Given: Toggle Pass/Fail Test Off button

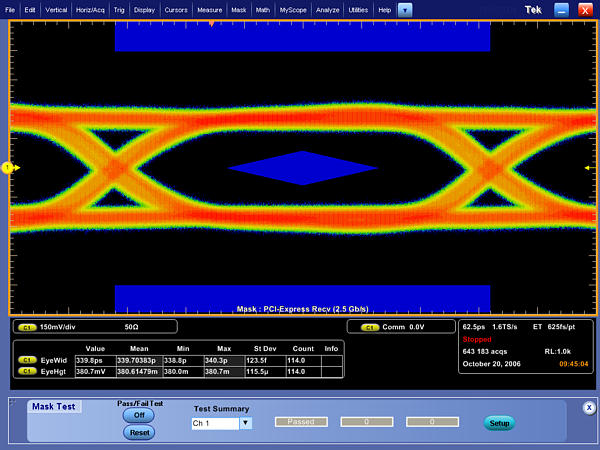Looking at the screenshot, I should [x=139, y=415].
